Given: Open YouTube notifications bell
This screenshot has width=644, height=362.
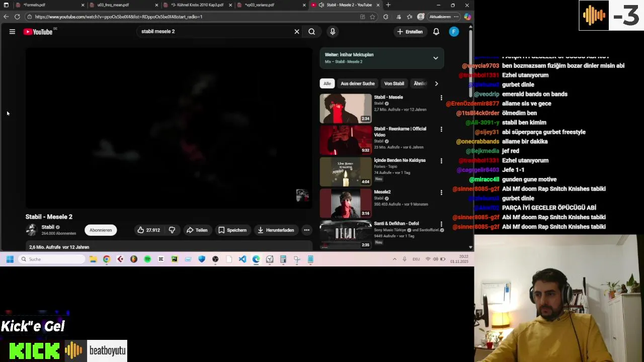Looking at the screenshot, I should tap(436, 32).
